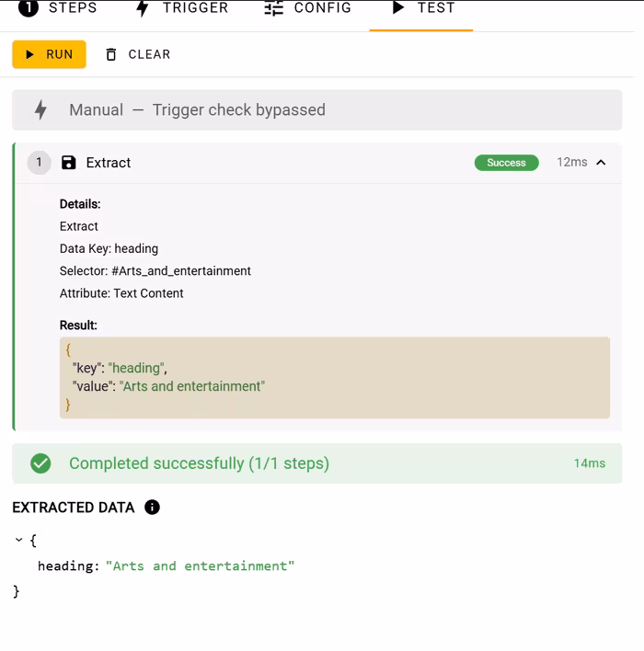
Task: Select the TEST tab
Action: [x=421, y=8]
